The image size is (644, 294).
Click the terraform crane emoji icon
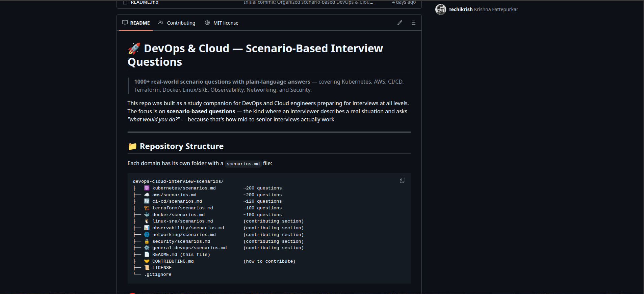(147, 208)
